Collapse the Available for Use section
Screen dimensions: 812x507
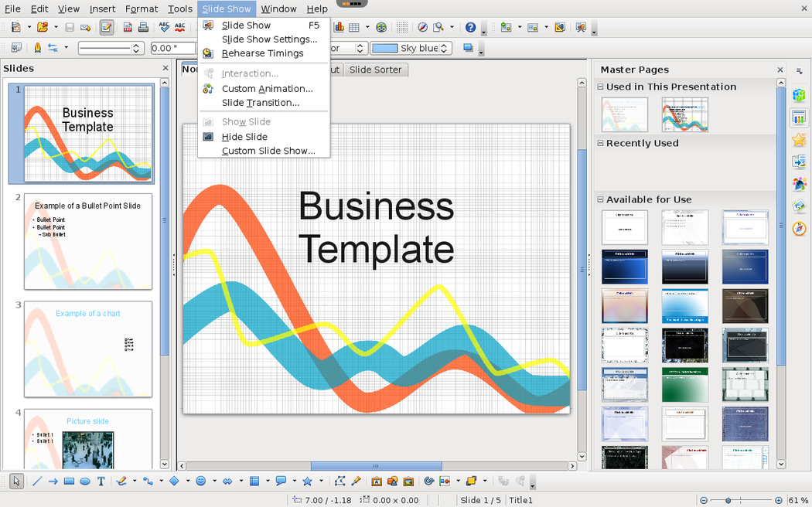coord(600,199)
